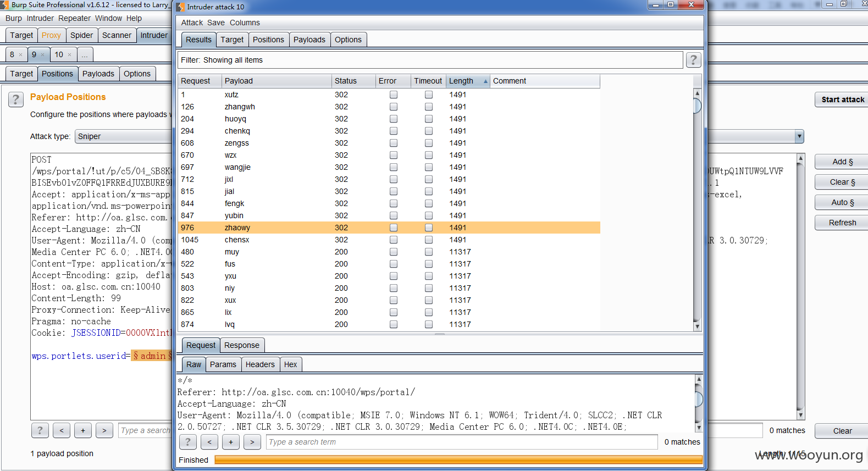Click the Burp Suite title bar icon

click(4, 5)
